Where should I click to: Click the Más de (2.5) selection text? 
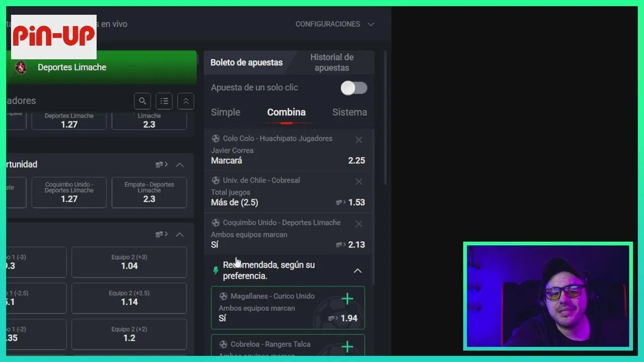coord(234,202)
